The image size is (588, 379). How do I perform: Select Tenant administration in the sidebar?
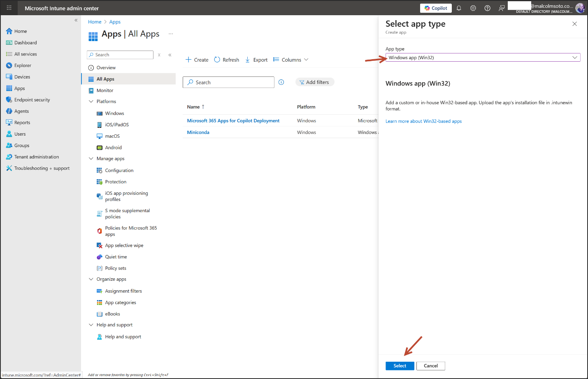[36, 157]
